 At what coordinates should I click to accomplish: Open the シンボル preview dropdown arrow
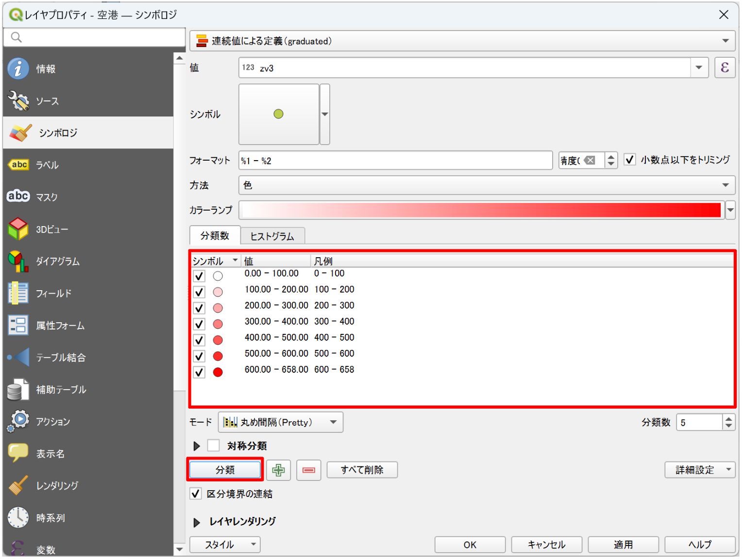click(x=325, y=114)
